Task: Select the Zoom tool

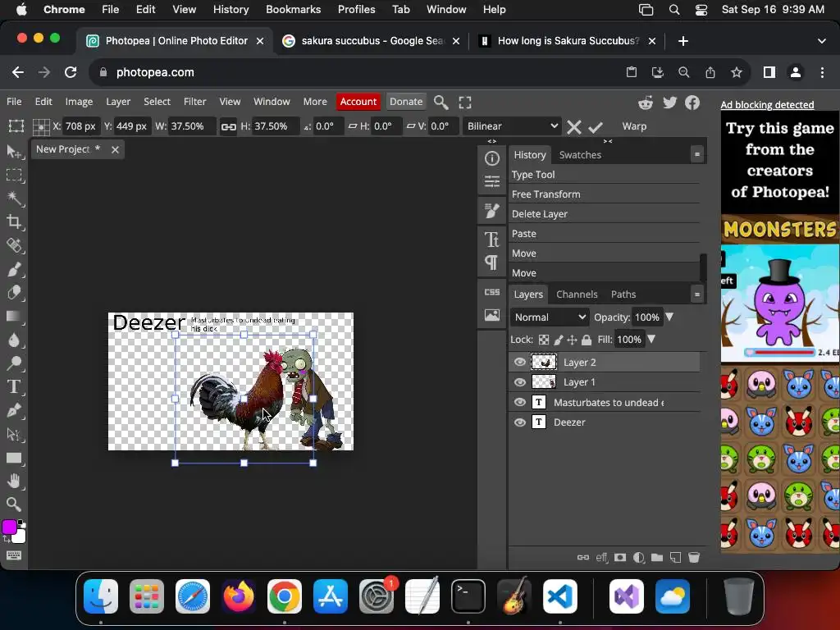Action: click(x=14, y=504)
